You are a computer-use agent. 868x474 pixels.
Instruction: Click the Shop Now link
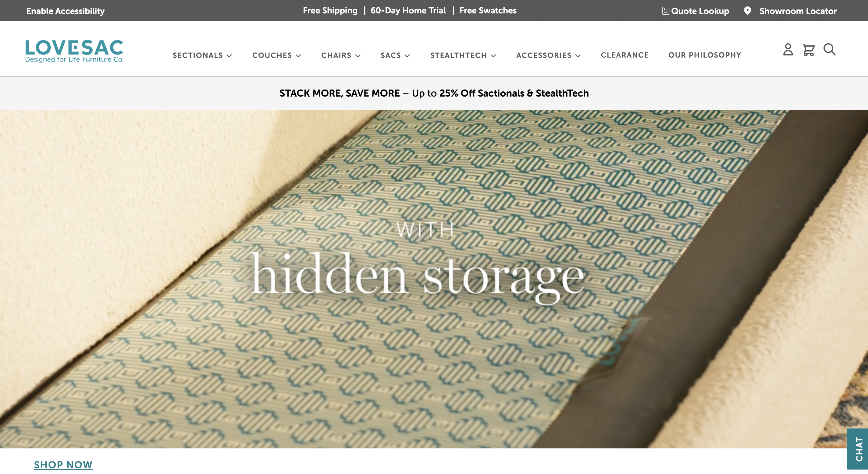tap(63, 465)
